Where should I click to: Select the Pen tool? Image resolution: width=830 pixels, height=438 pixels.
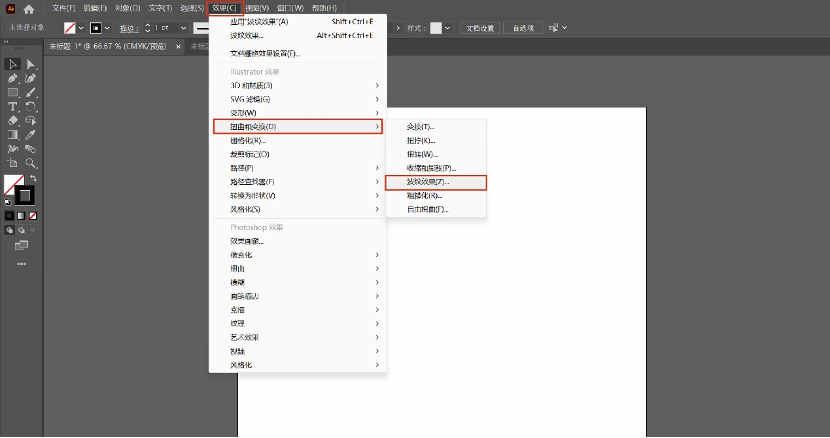[13, 78]
